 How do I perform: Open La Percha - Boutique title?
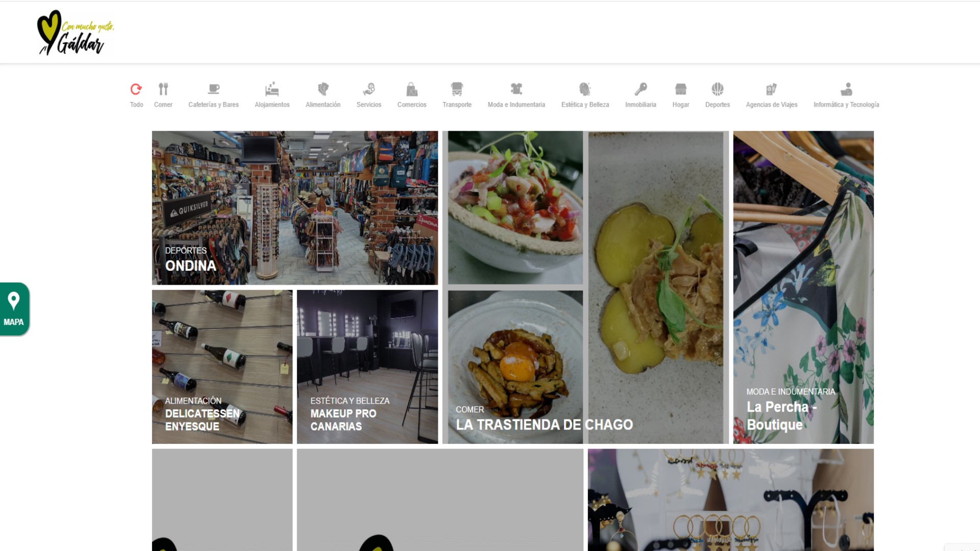point(781,416)
